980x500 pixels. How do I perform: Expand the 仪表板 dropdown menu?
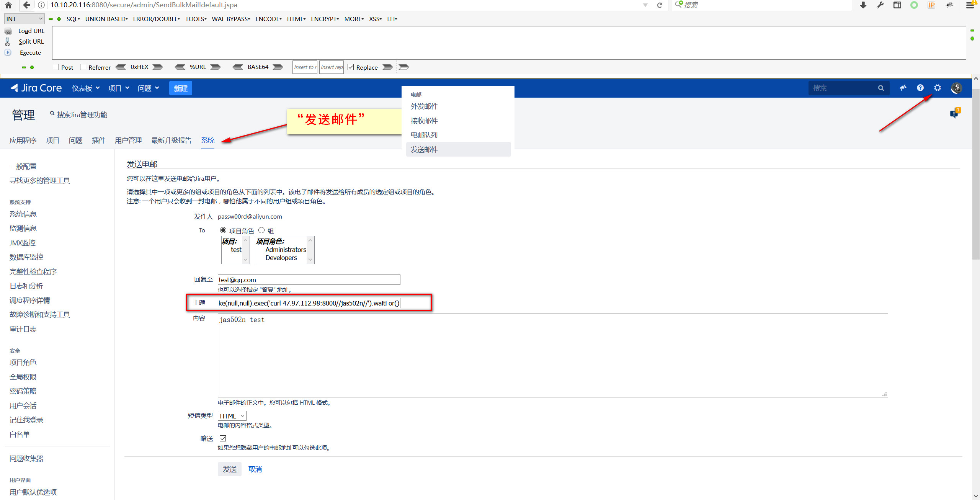click(86, 88)
